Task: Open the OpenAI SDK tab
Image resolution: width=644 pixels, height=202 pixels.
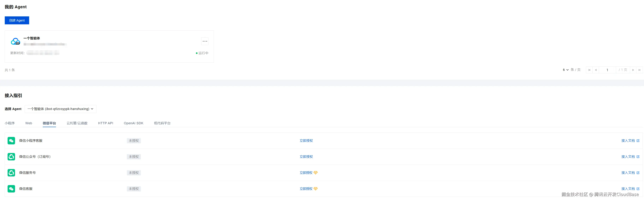Action: point(134,123)
